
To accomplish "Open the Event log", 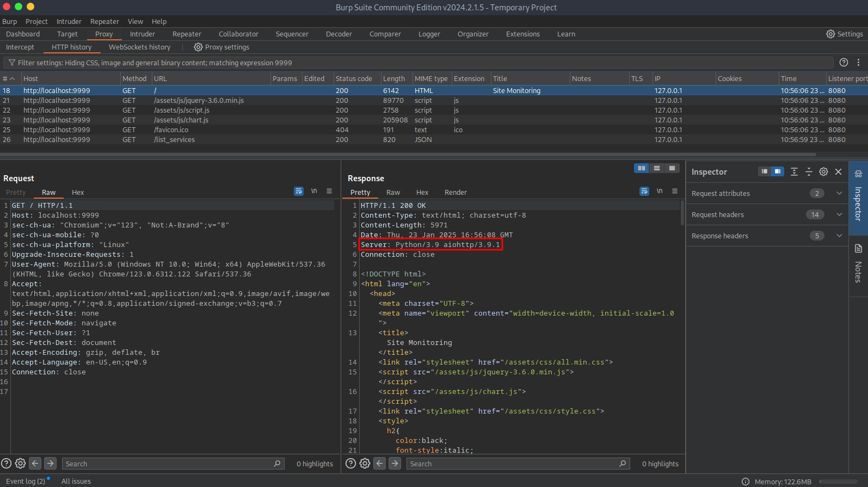I will coord(26,482).
